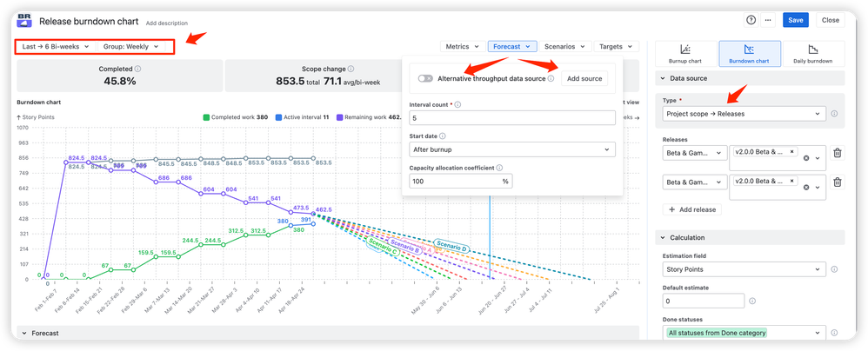Click info icon next to Start date

tap(443, 136)
